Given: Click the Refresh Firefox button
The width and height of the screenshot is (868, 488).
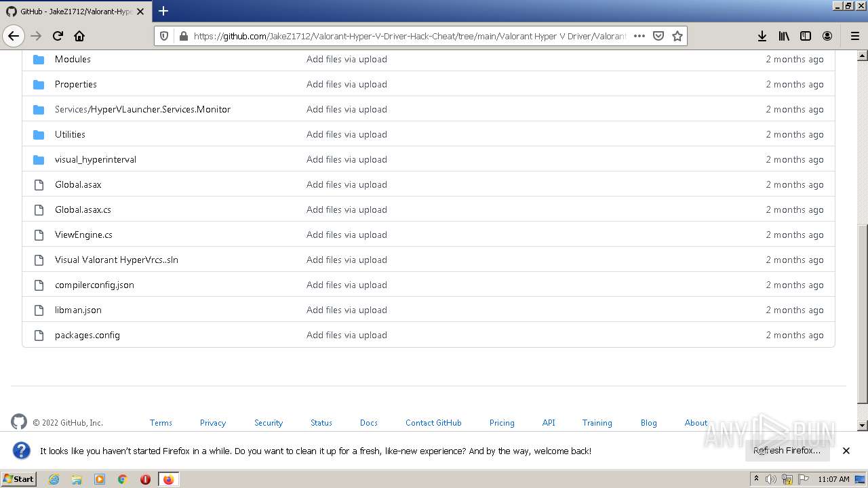Looking at the screenshot, I should click(787, 451).
